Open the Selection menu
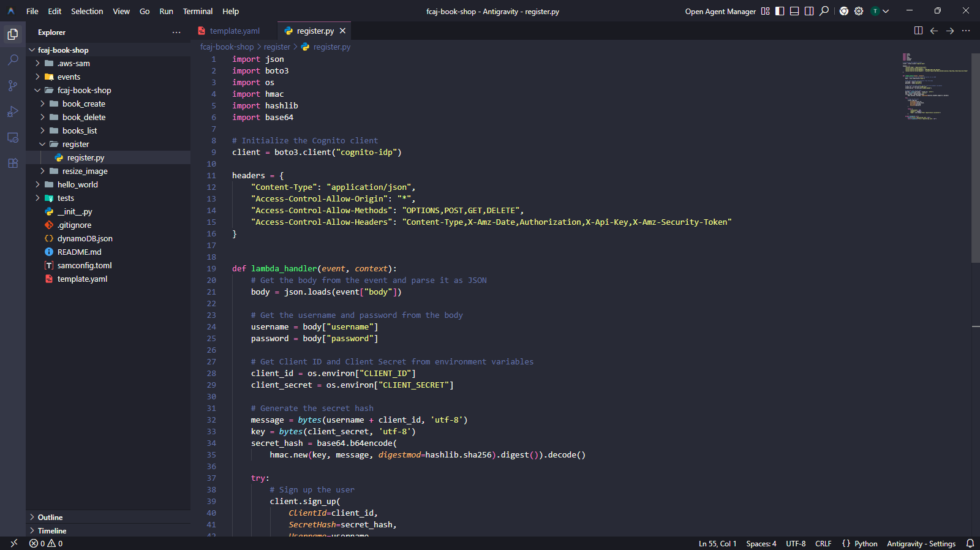Viewport: 980px width, 550px height. click(87, 11)
